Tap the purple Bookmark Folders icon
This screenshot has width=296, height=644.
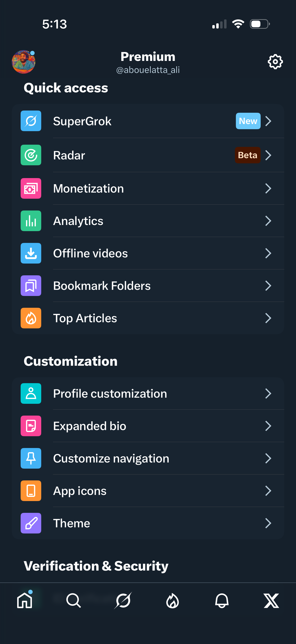[31, 286]
